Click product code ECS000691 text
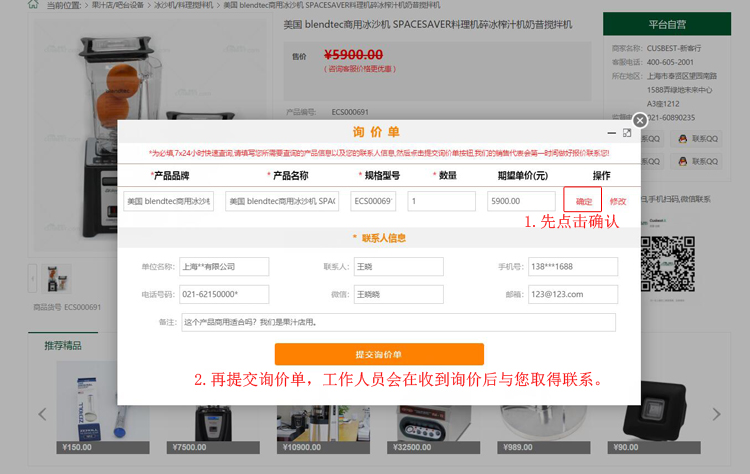The width and height of the screenshot is (750, 474). (x=350, y=112)
